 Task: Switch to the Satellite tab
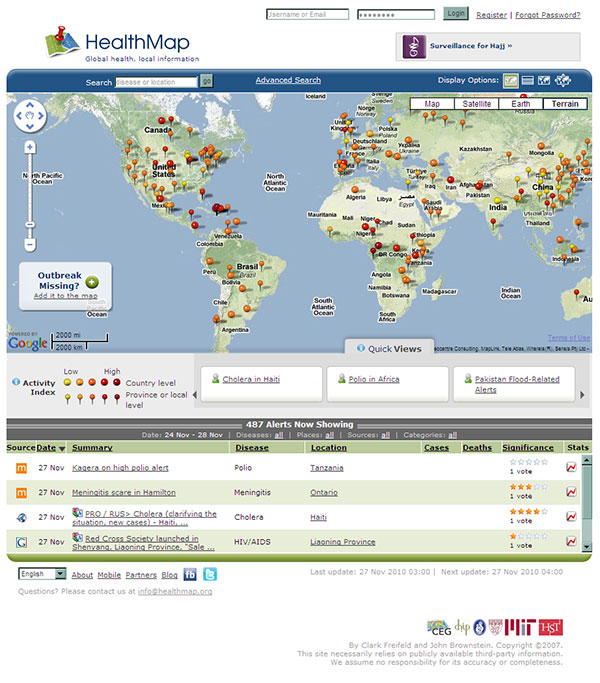[x=477, y=104]
